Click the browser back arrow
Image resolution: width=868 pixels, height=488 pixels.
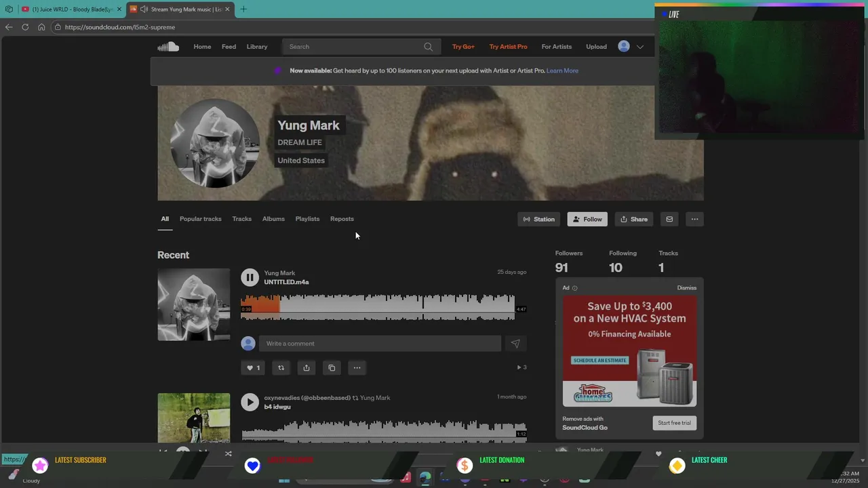point(8,27)
